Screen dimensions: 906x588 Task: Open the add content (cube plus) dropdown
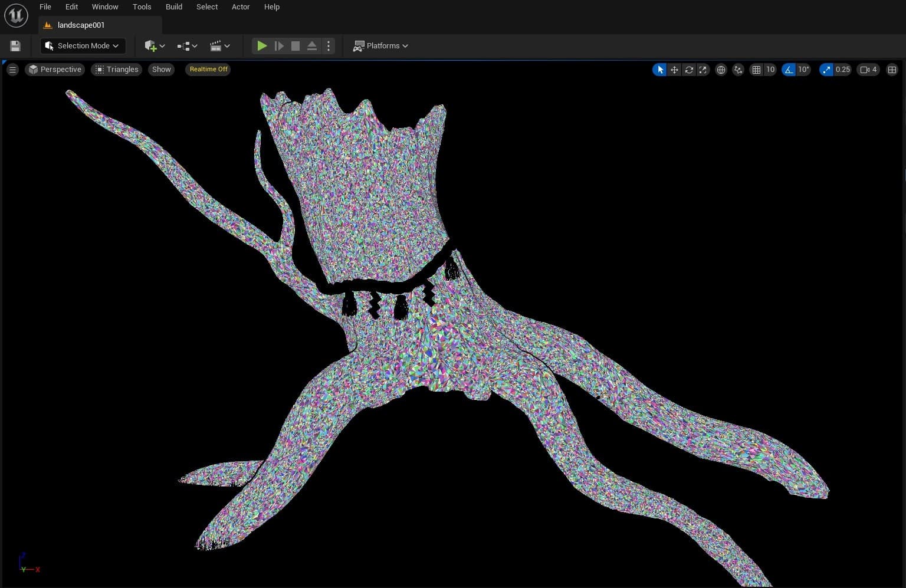(x=155, y=46)
